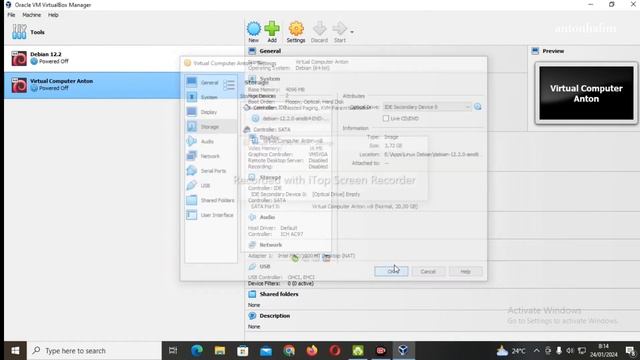The height and width of the screenshot is (360, 640).
Task: Click the New machine toolbar icon
Action: [x=253, y=32]
